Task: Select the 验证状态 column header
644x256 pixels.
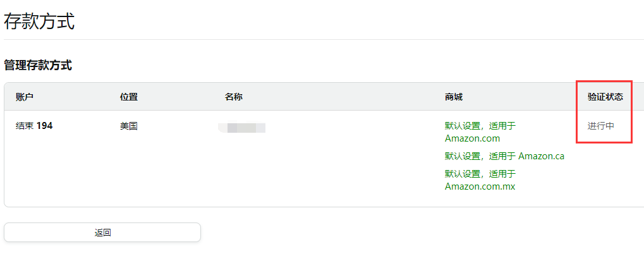Action: [605, 97]
